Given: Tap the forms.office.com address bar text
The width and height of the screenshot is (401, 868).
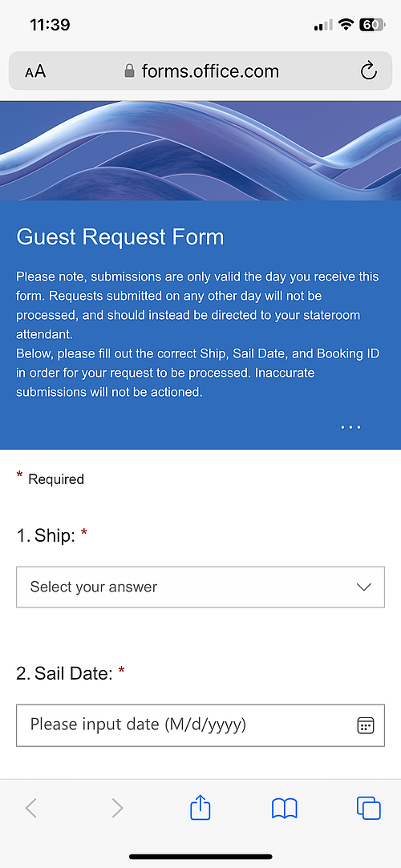Looking at the screenshot, I should pos(210,71).
